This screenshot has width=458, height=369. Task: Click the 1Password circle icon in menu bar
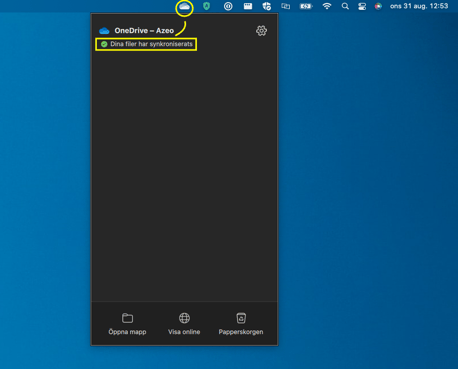[228, 6]
